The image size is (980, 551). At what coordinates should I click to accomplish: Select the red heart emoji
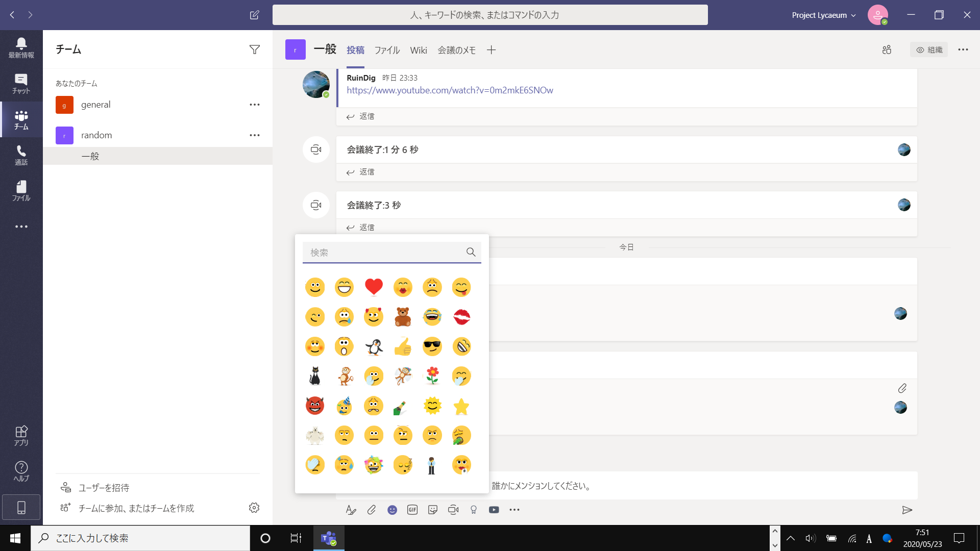(x=374, y=287)
